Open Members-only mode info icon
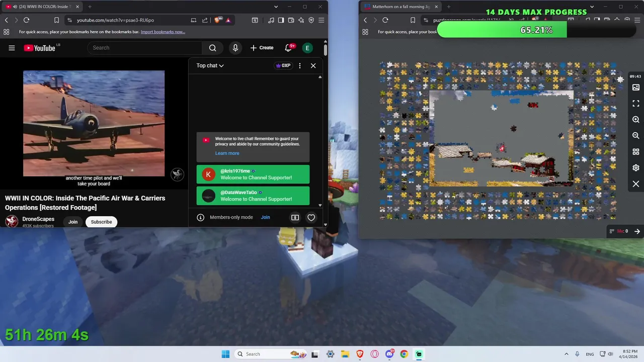 click(x=200, y=217)
